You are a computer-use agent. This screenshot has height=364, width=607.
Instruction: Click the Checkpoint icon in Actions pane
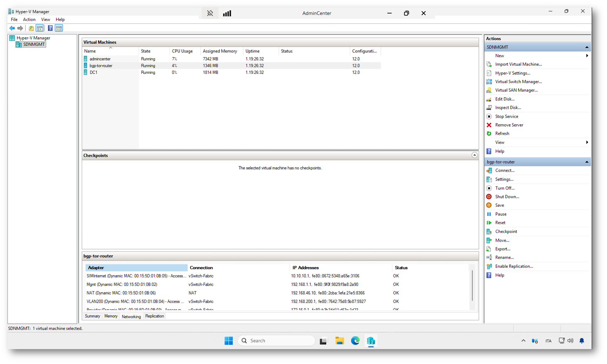pos(489,232)
